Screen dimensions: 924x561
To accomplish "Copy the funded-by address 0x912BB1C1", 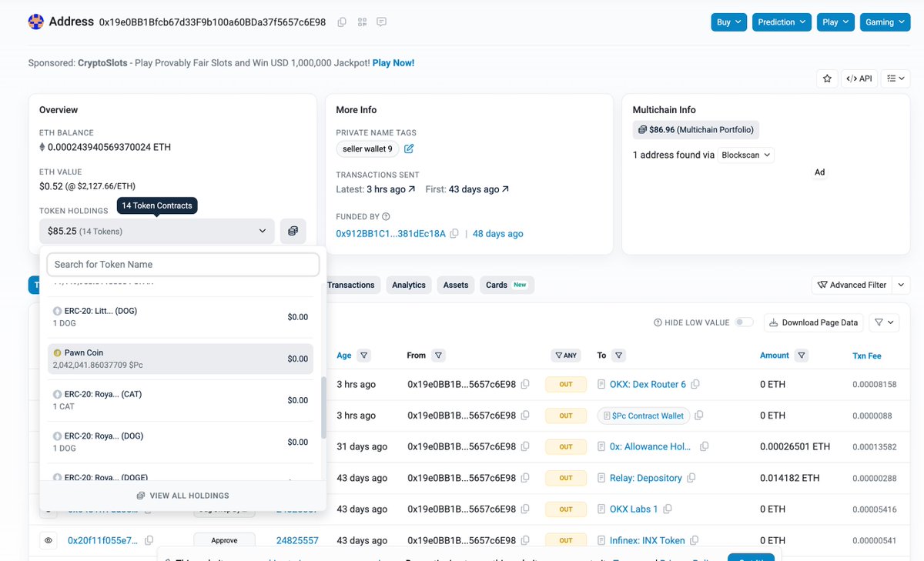I will pyautogui.click(x=454, y=234).
